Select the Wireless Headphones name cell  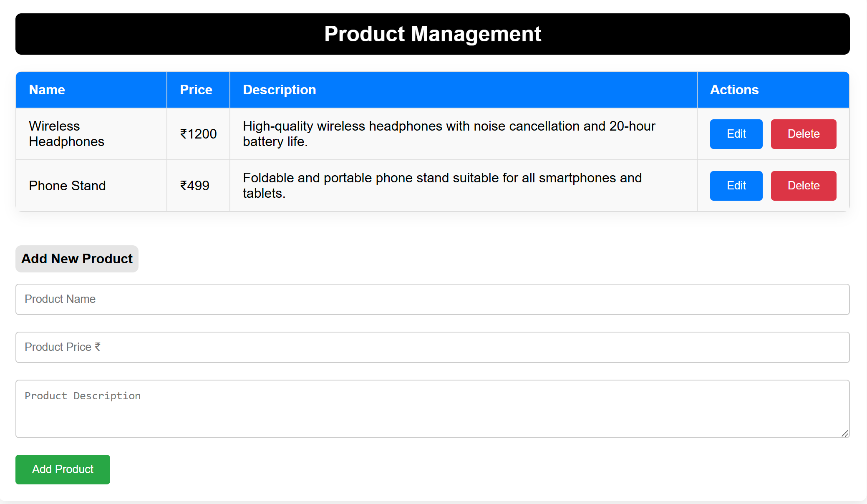pyautogui.click(x=91, y=134)
